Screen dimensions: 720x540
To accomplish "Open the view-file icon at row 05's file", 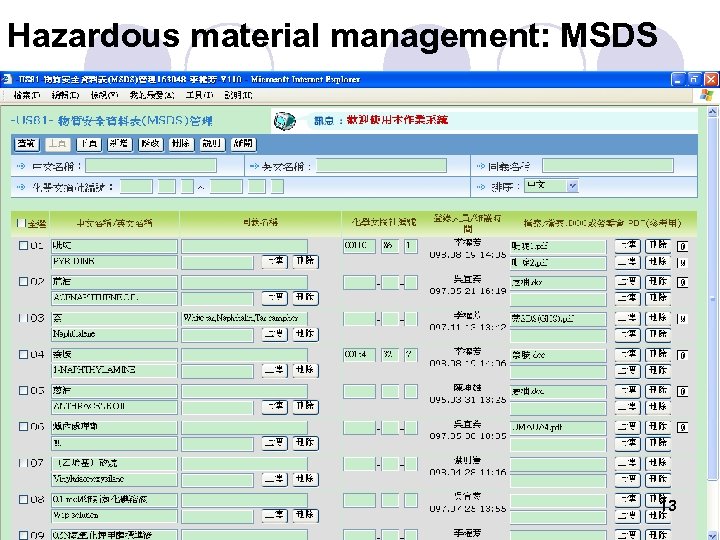I will pyautogui.click(x=682, y=391).
